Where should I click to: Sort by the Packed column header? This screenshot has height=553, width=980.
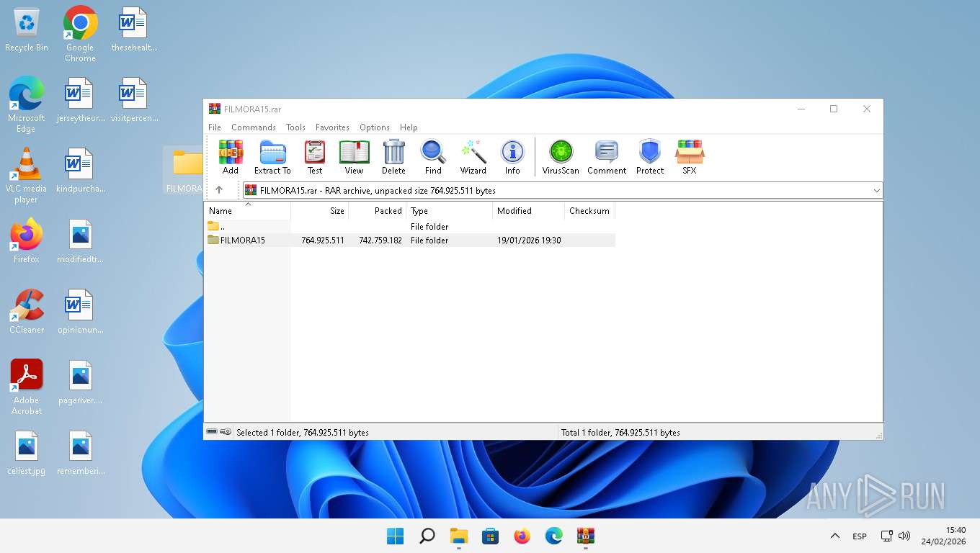(x=378, y=211)
